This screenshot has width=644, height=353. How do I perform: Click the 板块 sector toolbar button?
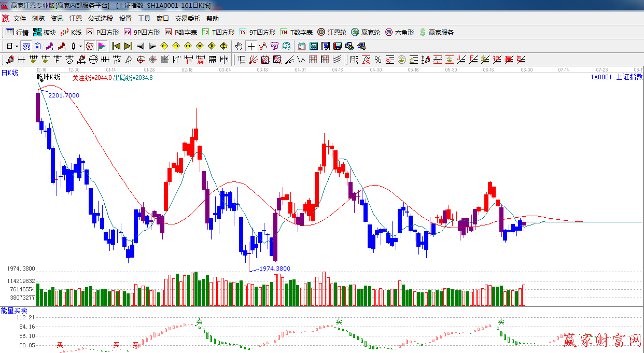[x=45, y=32]
